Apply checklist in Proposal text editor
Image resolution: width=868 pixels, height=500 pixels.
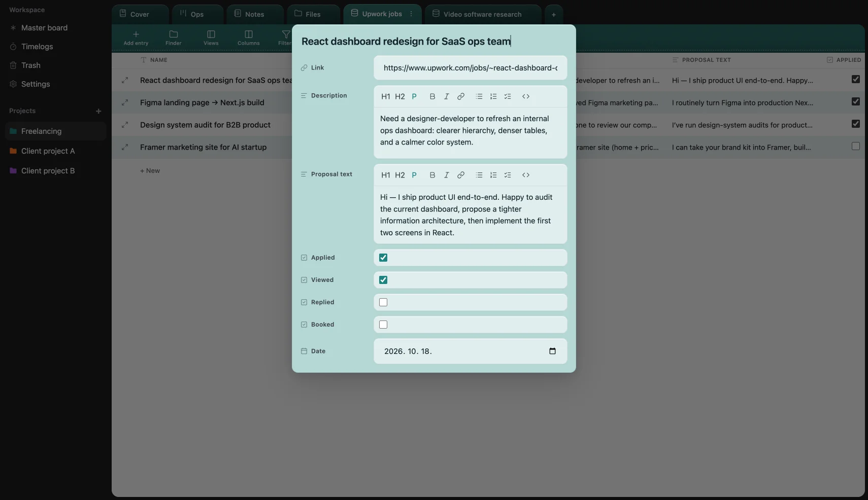[508, 175]
